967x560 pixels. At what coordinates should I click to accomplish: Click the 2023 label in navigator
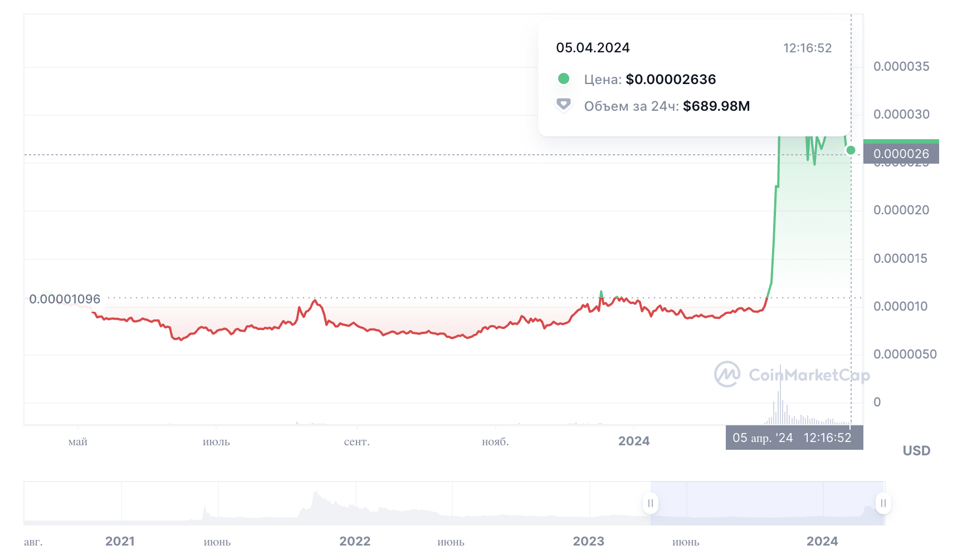tap(588, 541)
